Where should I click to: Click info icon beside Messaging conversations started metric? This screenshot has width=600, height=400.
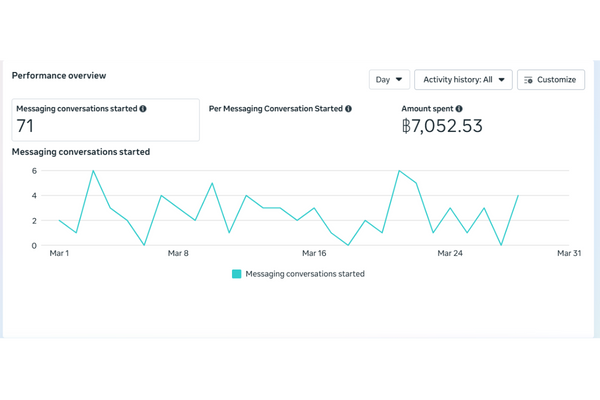[143, 108]
